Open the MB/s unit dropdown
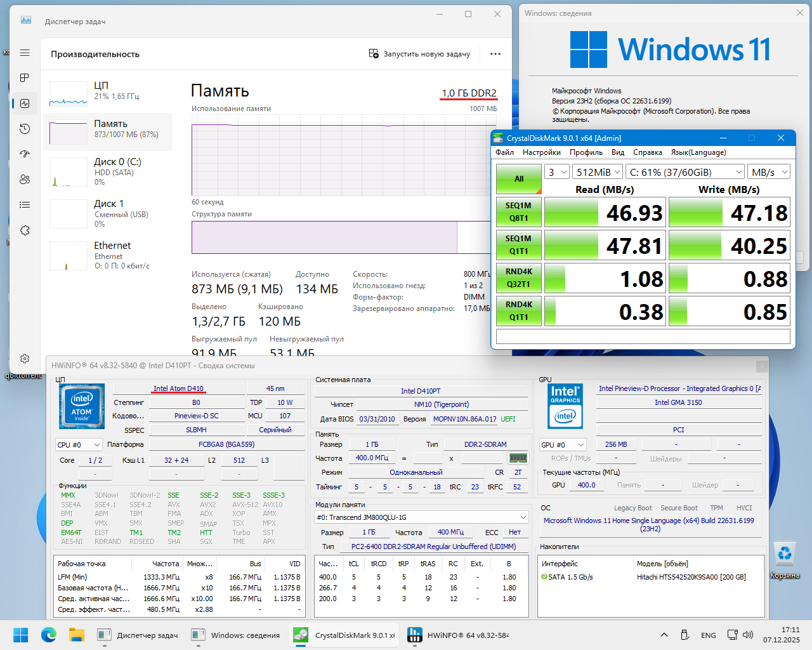The width and height of the screenshot is (812, 650). point(769,172)
